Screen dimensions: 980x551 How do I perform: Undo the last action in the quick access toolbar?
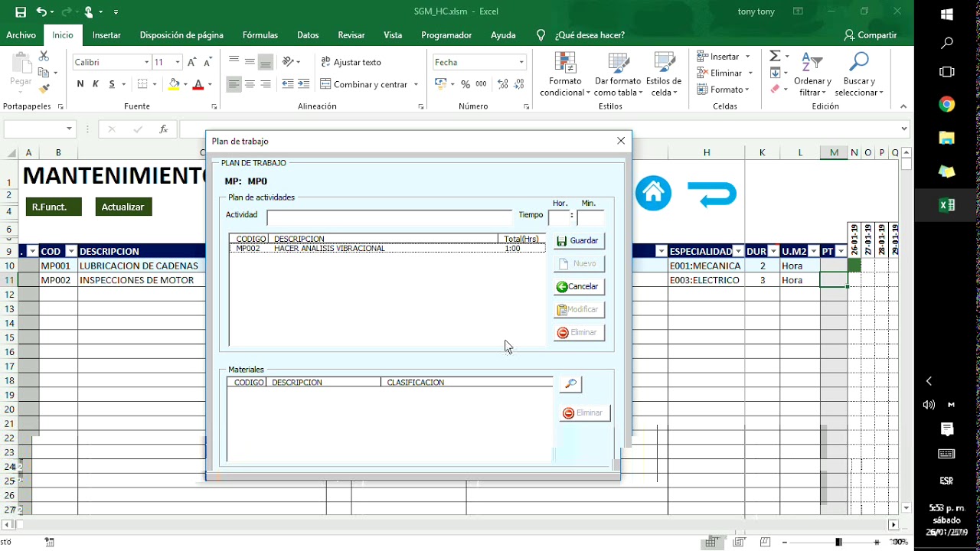click(x=41, y=12)
